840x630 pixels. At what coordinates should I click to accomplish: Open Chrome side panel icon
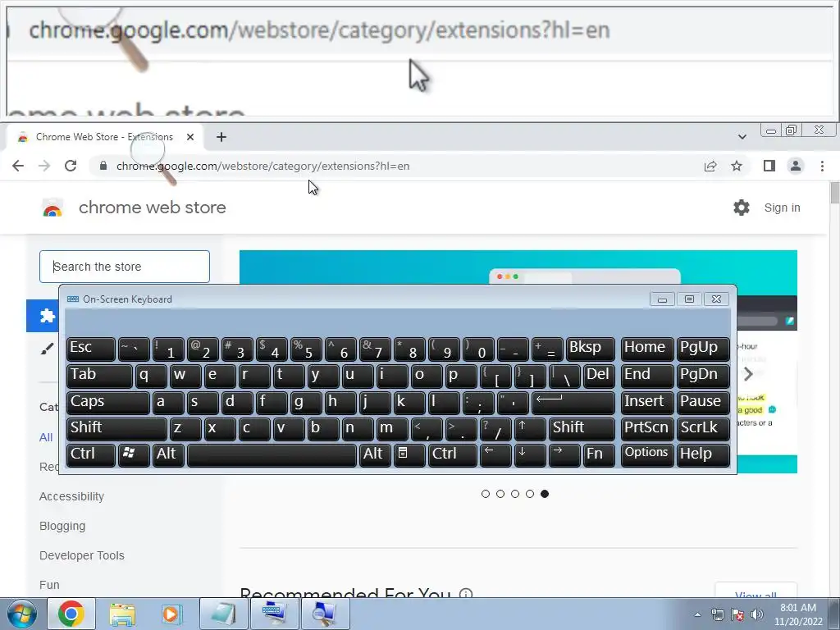coord(769,166)
